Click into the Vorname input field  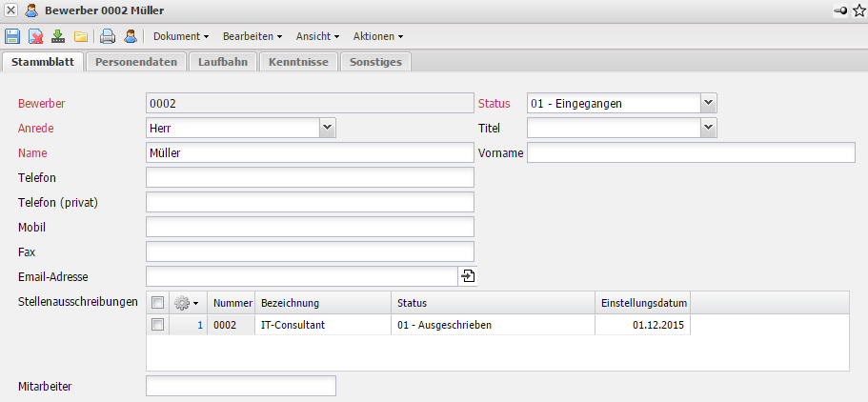point(691,152)
